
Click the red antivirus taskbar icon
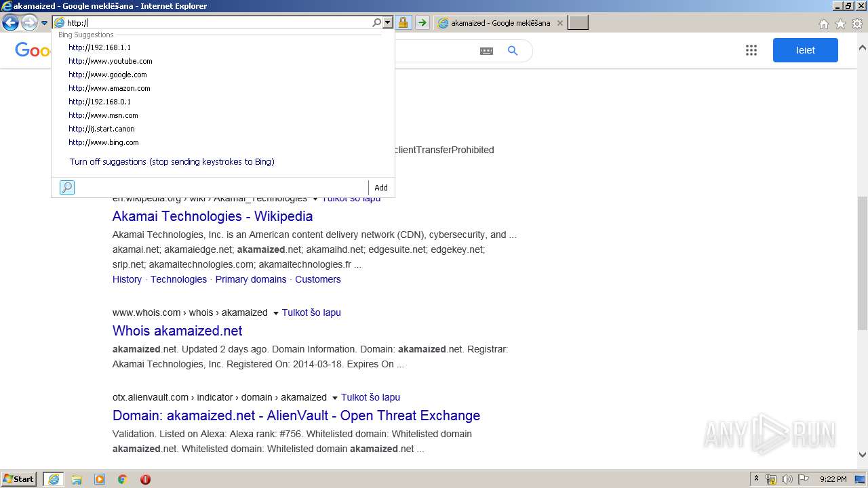[145, 479]
